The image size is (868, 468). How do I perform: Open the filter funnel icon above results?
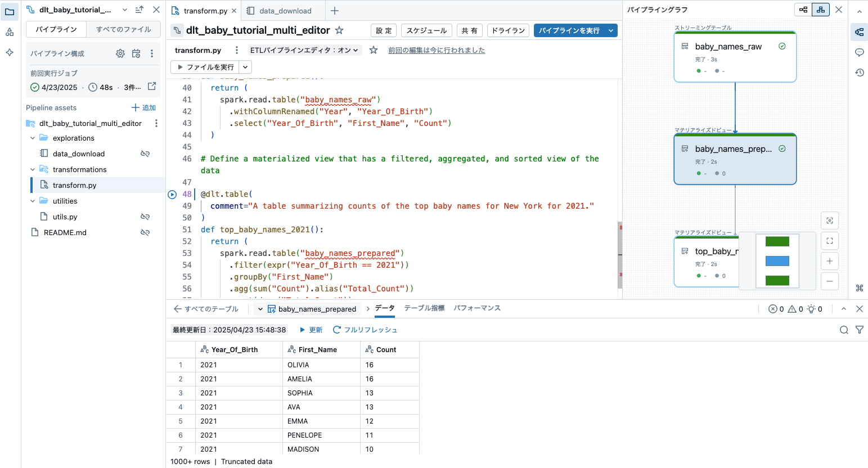(x=860, y=330)
